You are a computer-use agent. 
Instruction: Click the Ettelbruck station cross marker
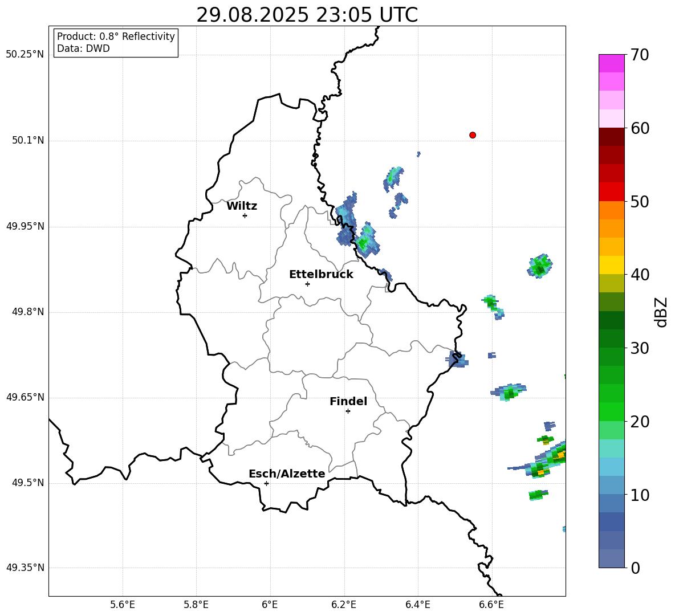pyautogui.click(x=307, y=284)
